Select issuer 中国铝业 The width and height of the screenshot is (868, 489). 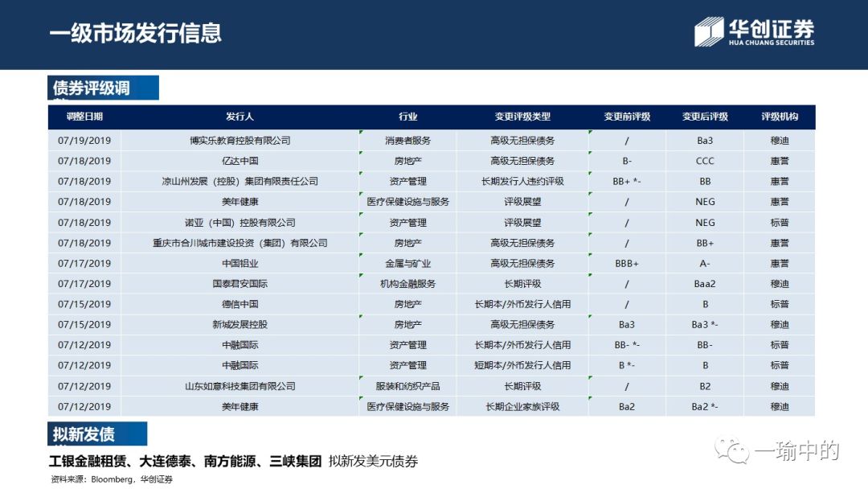pos(240,264)
